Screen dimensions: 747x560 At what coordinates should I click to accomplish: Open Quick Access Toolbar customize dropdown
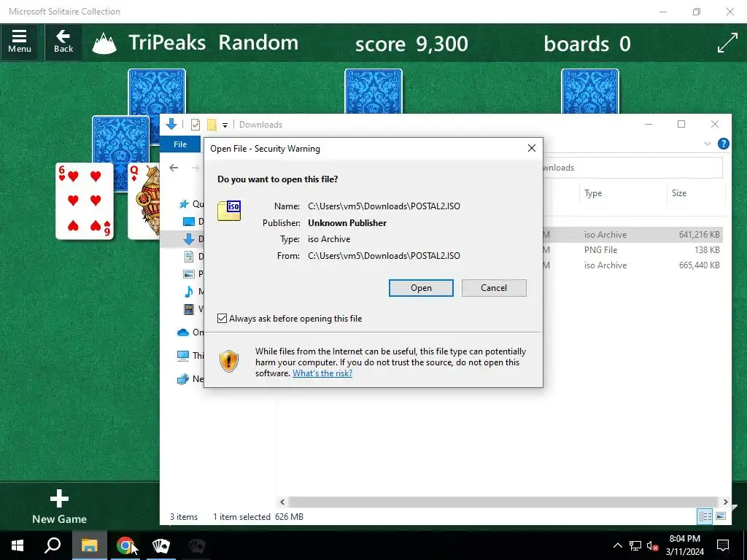coord(225,125)
